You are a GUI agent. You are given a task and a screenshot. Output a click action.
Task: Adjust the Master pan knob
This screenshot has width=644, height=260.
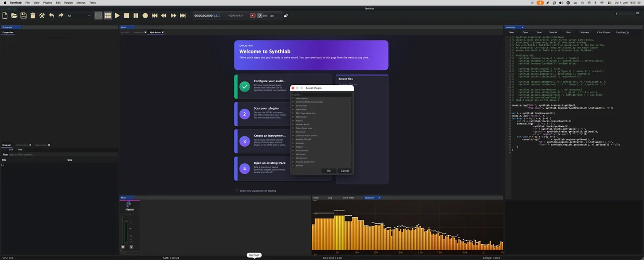129,204
